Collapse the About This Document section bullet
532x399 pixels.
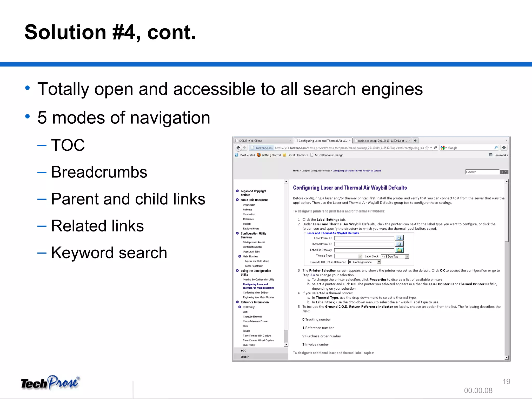(237, 200)
